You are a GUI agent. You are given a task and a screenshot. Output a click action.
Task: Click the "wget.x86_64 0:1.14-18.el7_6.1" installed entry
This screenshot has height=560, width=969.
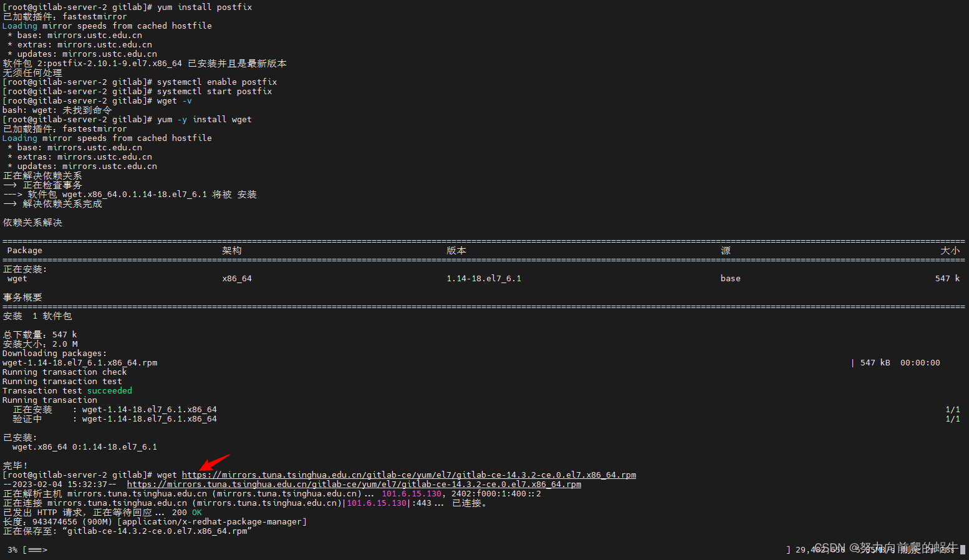click(85, 447)
